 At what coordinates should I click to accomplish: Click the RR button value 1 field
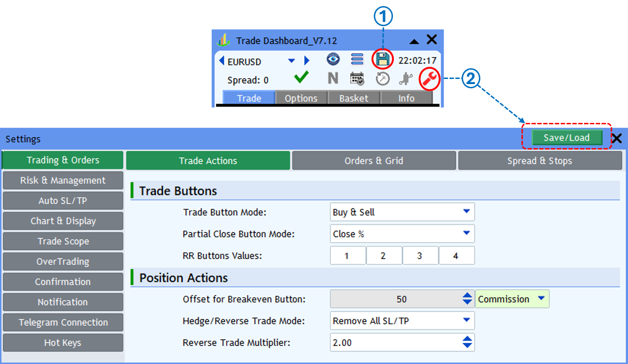347,256
